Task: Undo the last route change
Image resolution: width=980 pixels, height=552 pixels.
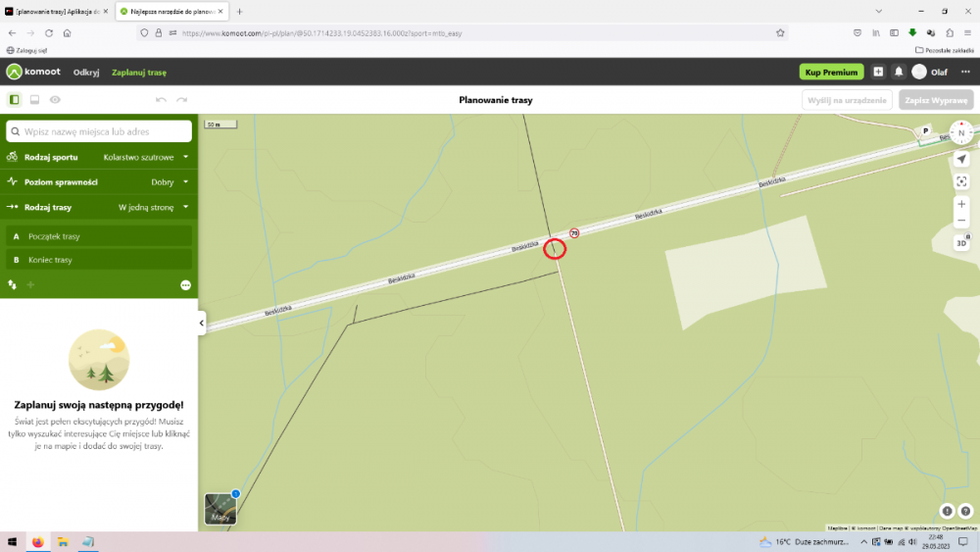Action: (161, 100)
